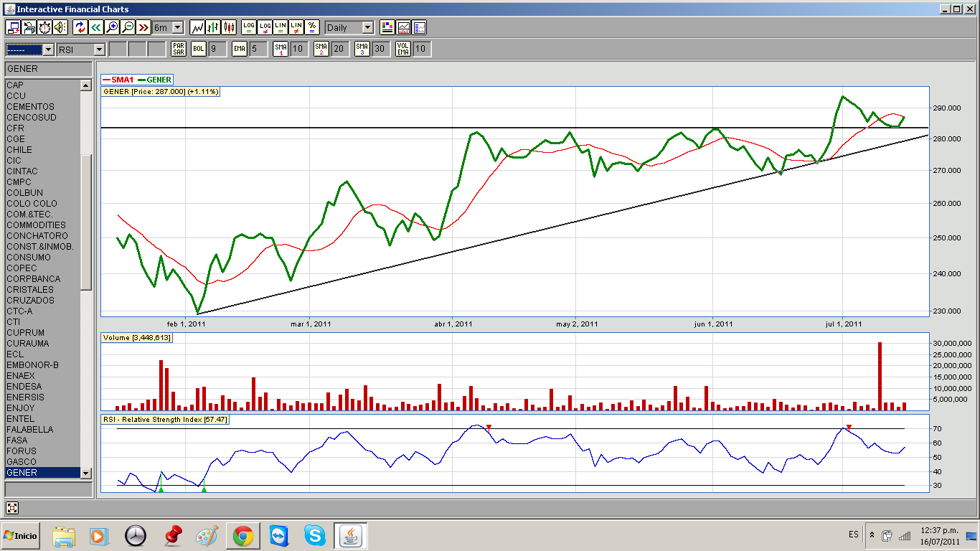980x551 pixels.
Task: Select the line chart type icon
Action: tap(197, 27)
